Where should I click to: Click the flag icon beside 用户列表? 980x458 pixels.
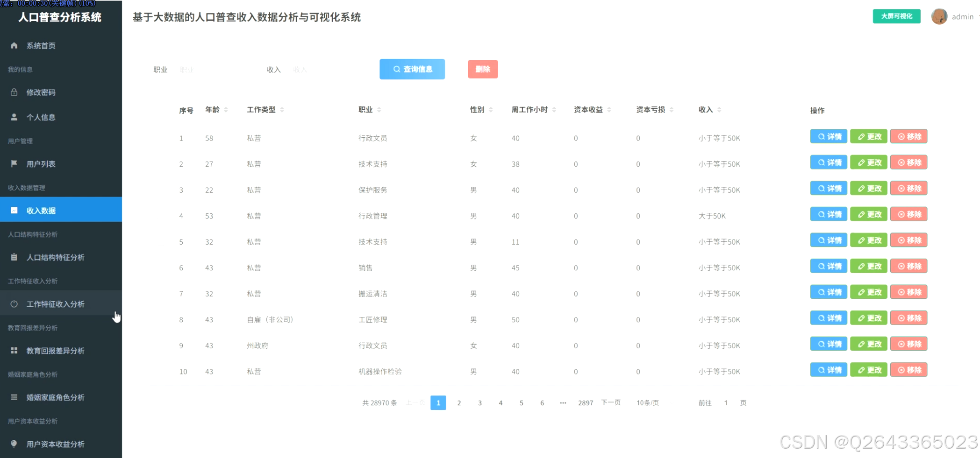[14, 163]
